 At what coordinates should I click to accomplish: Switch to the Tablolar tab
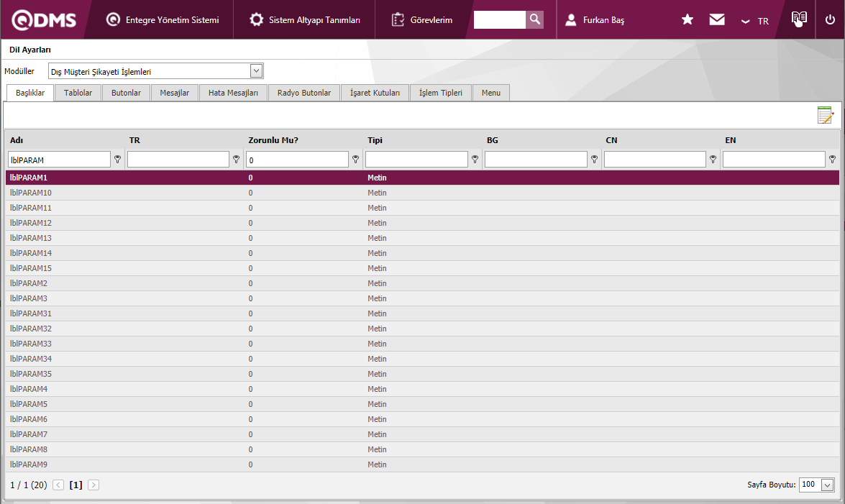tap(78, 93)
